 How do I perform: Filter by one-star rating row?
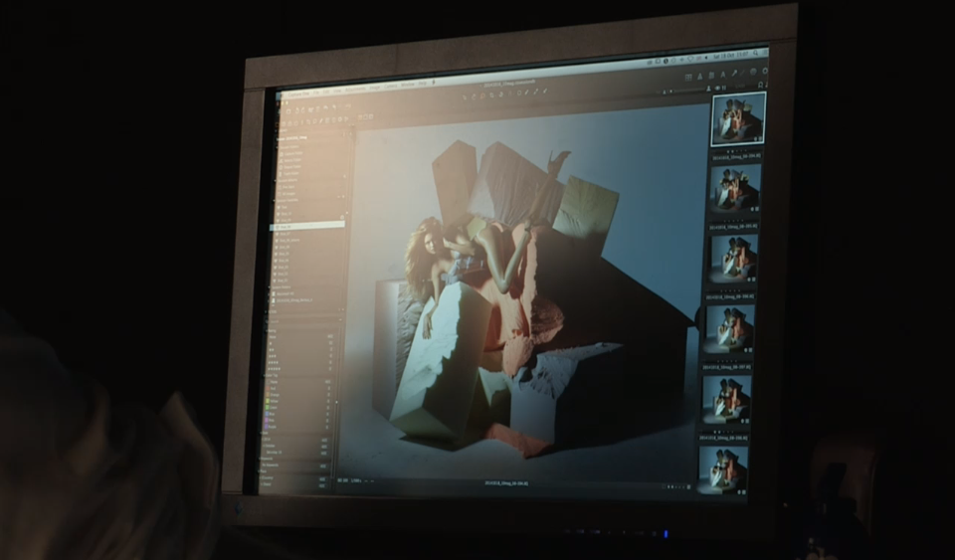[299, 343]
